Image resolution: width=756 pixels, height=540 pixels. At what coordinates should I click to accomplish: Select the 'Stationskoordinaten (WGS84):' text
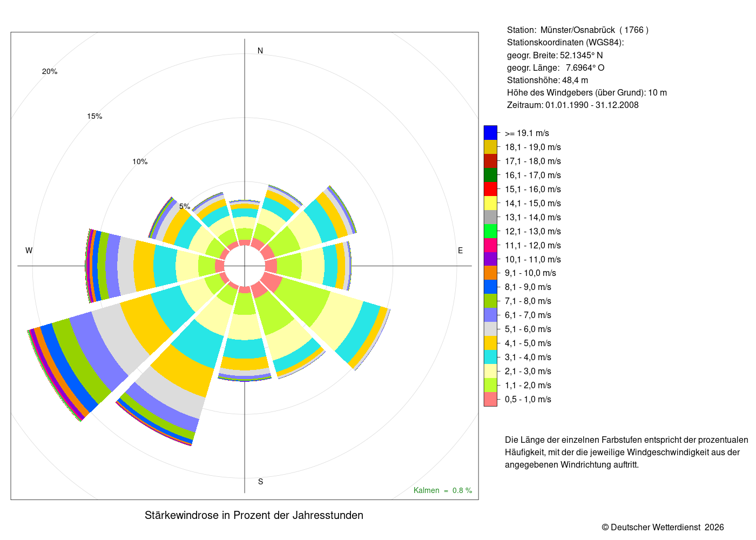(565, 43)
